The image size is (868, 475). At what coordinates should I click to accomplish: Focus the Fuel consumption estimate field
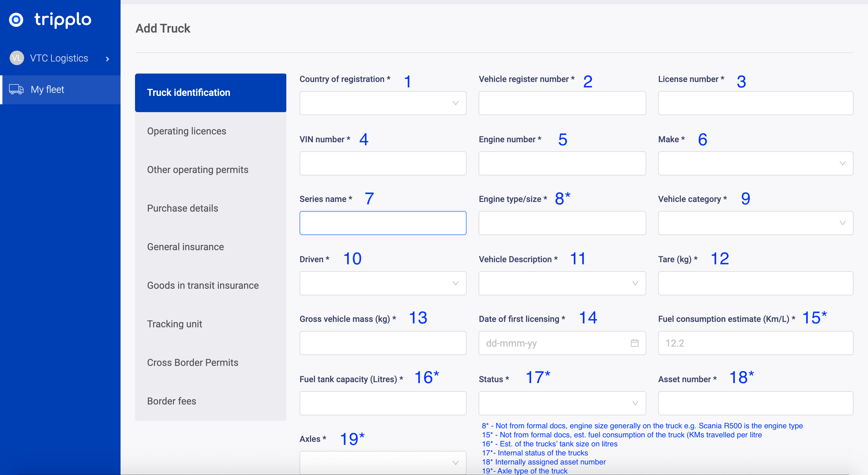point(755,343)
